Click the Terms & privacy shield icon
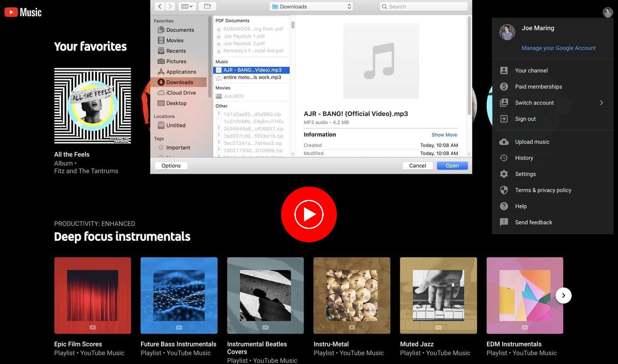Image resolution: width=618 pixels, height=364 pixels. pos(504,190)
